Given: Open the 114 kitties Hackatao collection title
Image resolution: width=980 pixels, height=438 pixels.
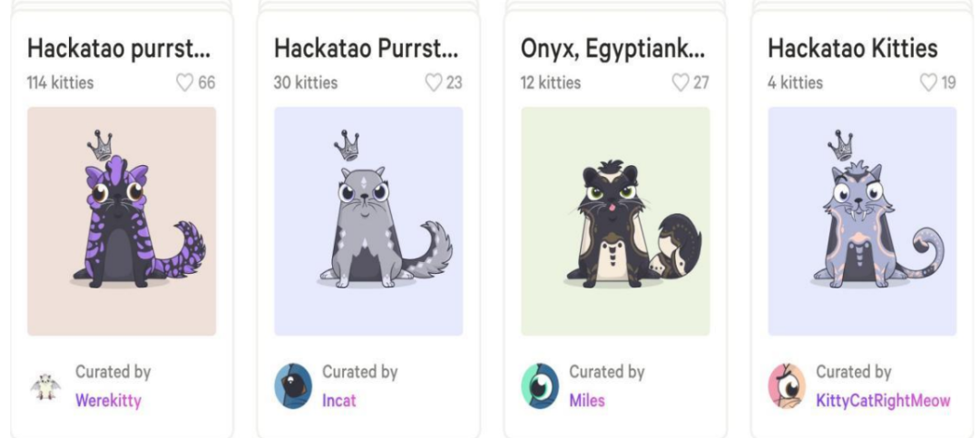Looking at the screenshot, I should click(119, 49).
